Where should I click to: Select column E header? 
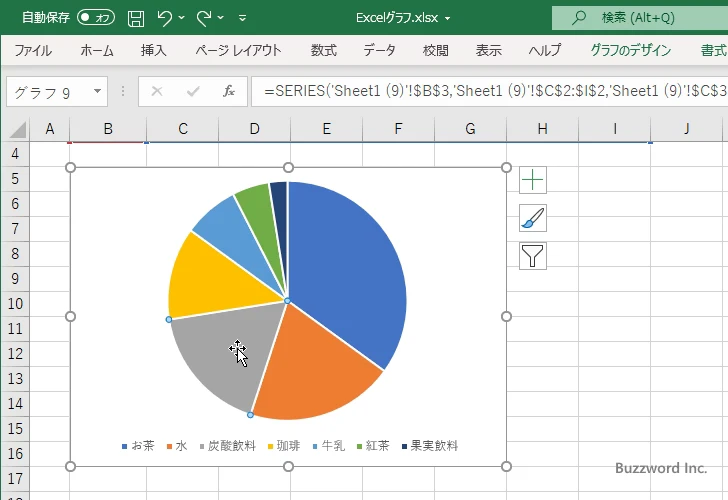click(326, 129)
